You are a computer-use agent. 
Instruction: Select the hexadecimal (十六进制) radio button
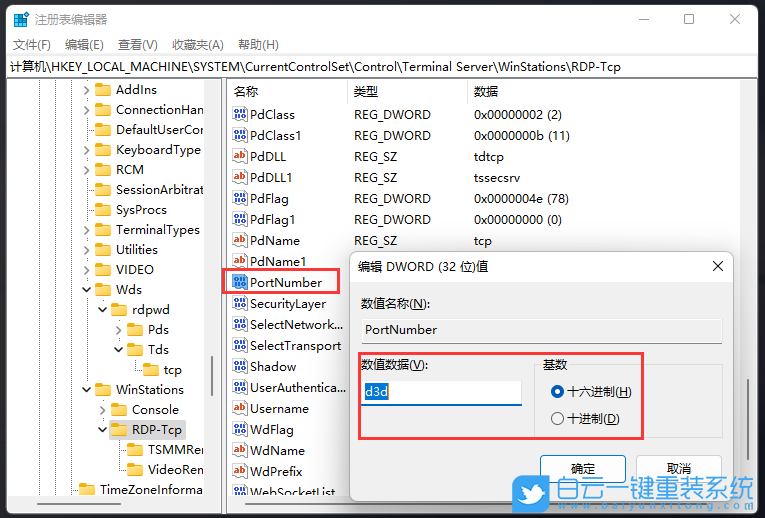coord(557,391)
